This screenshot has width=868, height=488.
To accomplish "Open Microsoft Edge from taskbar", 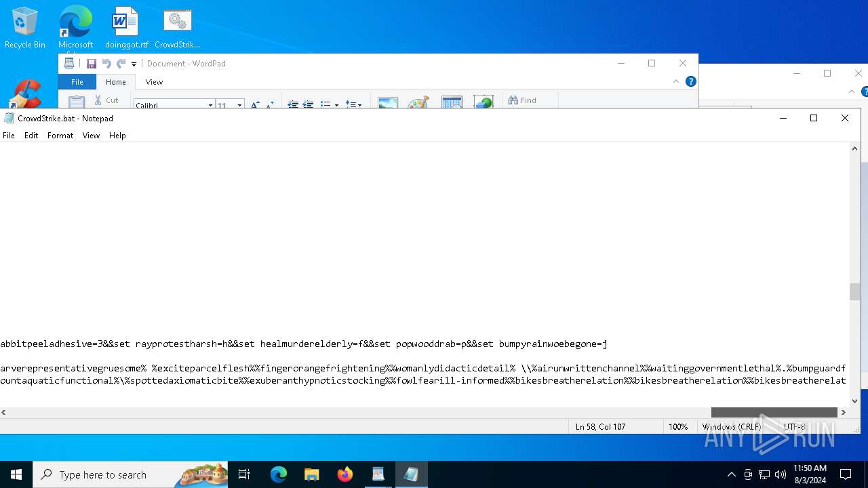I will click(x=279, y=474).
